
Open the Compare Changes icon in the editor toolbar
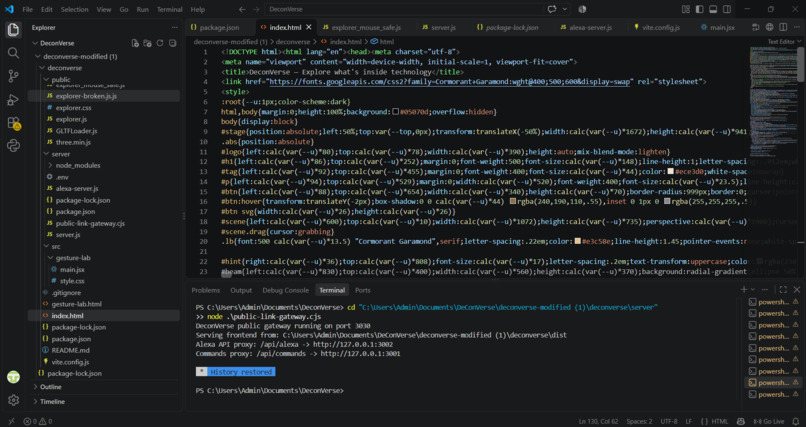click(x=756, y=27)
